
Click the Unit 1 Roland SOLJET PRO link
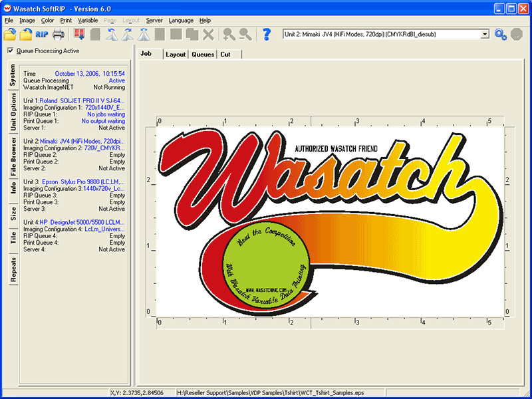point(82,101)
